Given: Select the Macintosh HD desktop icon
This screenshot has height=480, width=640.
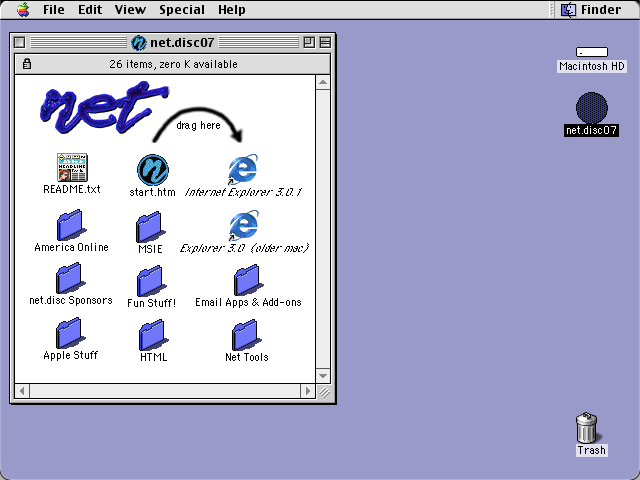Looking at the screenshot, I should pyautogui.click(x=591, y=52).
